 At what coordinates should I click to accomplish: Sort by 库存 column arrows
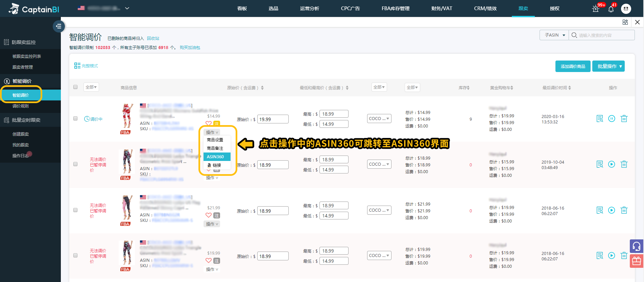[x=468, y=88]
